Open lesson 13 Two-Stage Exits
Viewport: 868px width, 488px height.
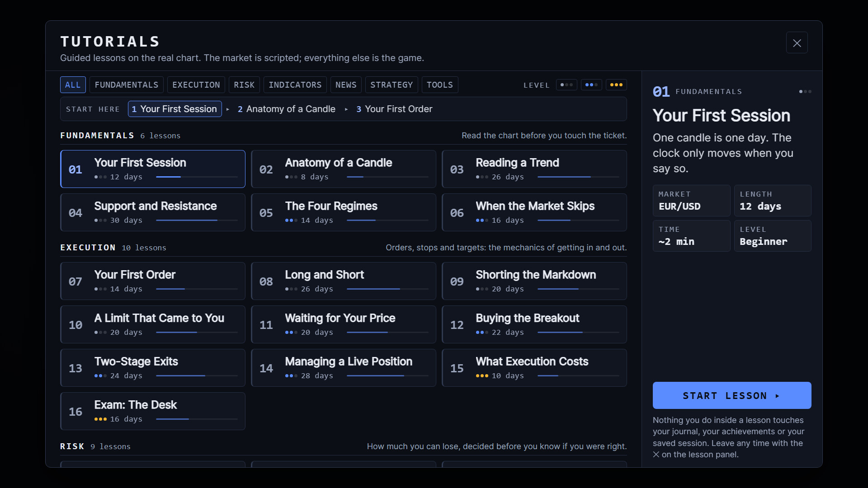coord(153,368)
